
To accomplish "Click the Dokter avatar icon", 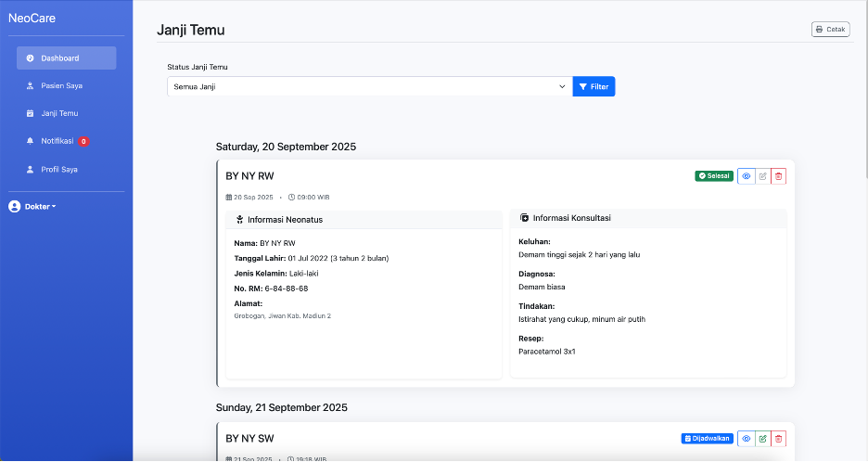I will [x=15, y=206].
